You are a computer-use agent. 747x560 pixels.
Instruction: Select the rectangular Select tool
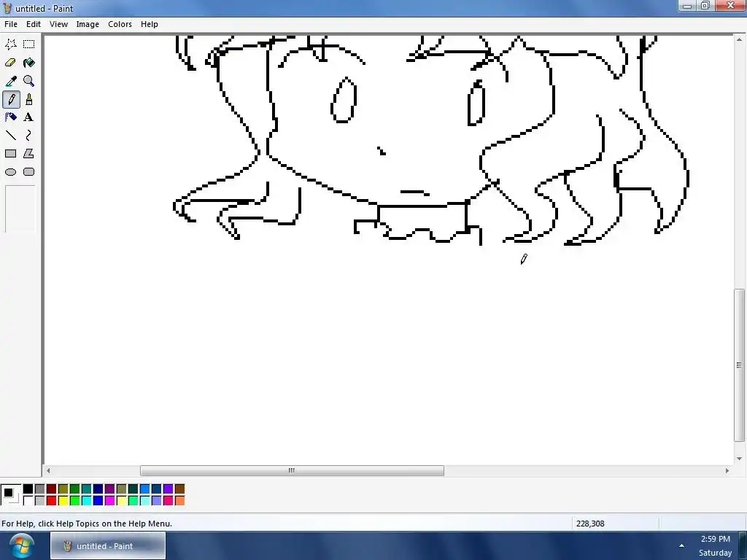tap(29, 44)
